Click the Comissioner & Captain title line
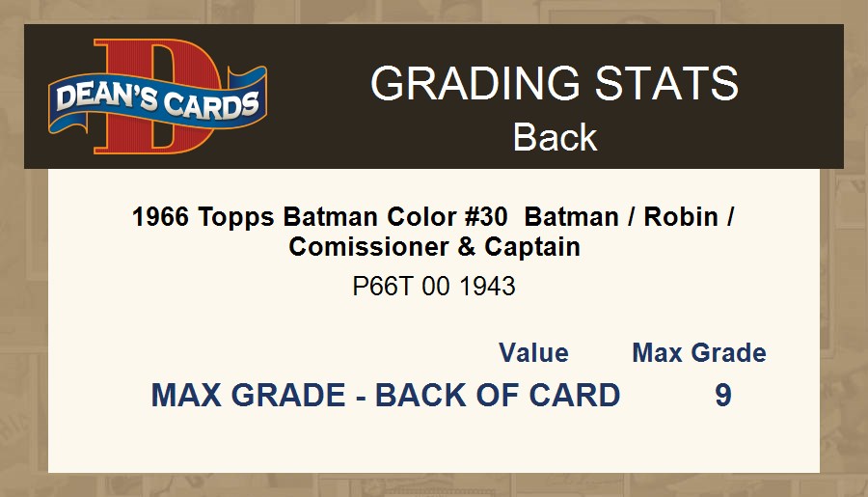Viewport: 868px width, 497px height. [x=434, y=246]
